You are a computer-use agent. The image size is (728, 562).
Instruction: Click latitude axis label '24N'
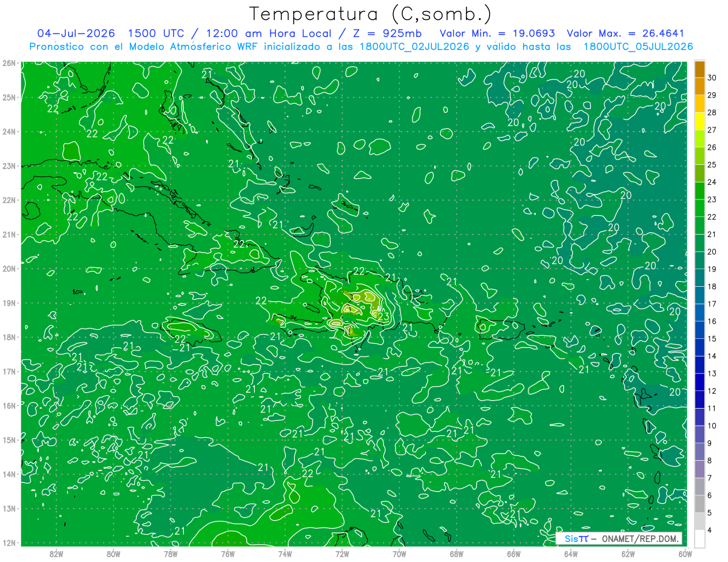point(8,132)
